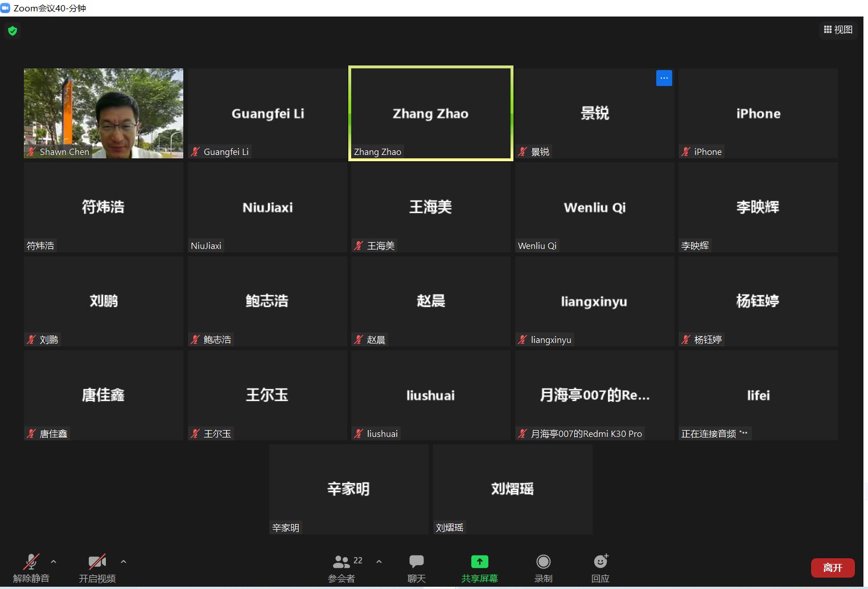Open the 视图 layout menu
Viewport: 868px width, 589px height.
838,30
